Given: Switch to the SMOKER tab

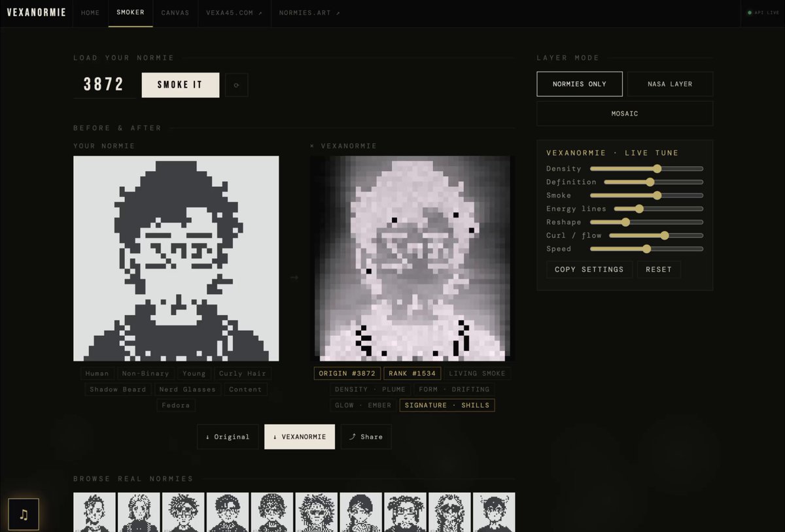Looking at the screenshot, I should point(131,12).
